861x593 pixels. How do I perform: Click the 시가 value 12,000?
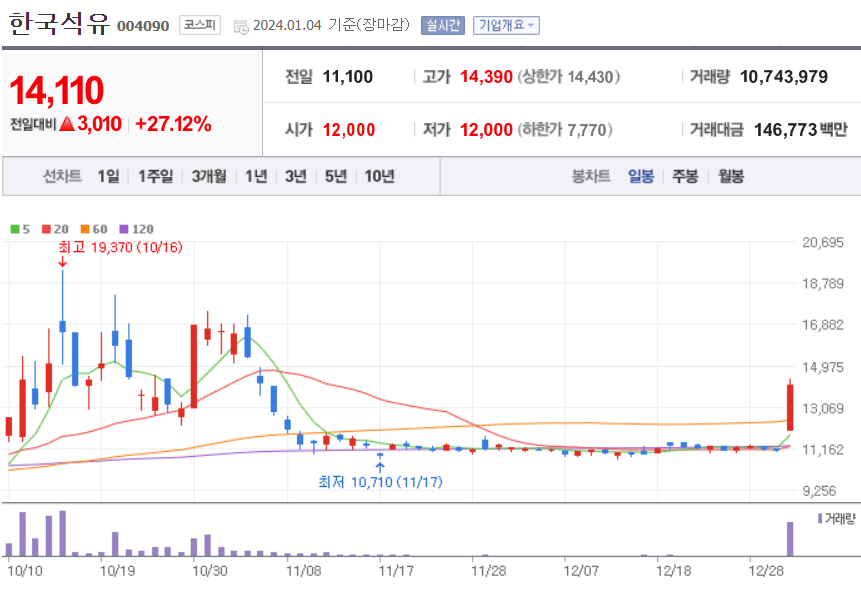[x=349, y=130]
